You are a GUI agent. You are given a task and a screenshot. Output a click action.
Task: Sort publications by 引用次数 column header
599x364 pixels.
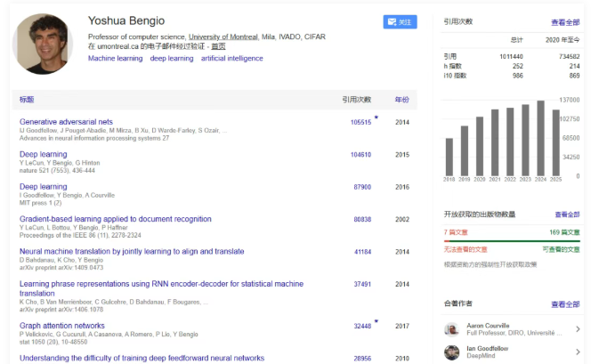357,100
